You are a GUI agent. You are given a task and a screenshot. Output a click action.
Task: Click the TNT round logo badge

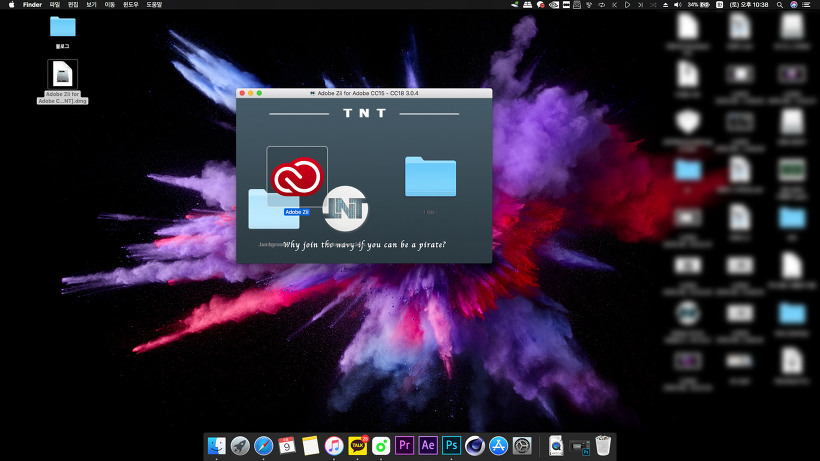(345, 208)
